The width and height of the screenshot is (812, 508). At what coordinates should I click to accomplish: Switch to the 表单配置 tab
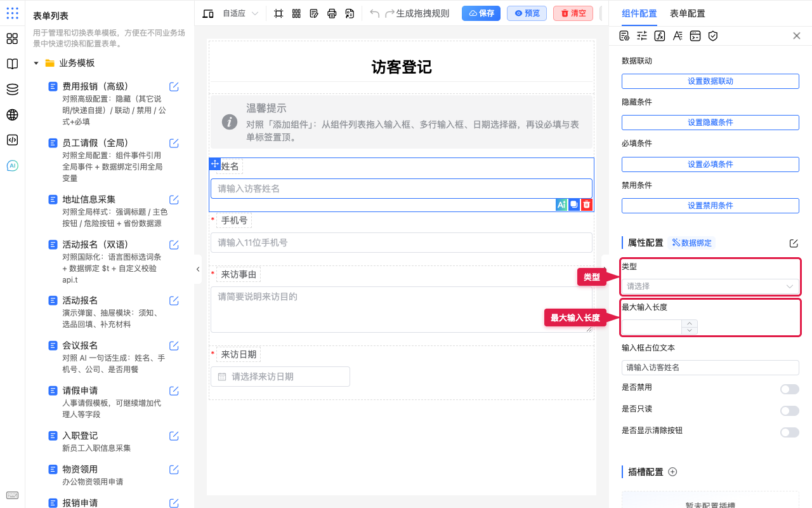point(687,13)
